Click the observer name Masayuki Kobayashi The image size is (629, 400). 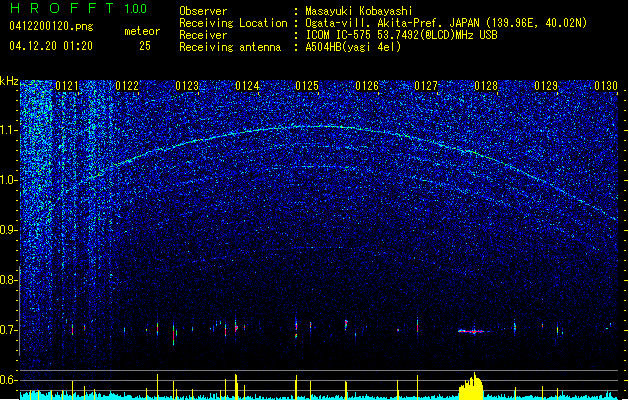(x=359, y=11)
